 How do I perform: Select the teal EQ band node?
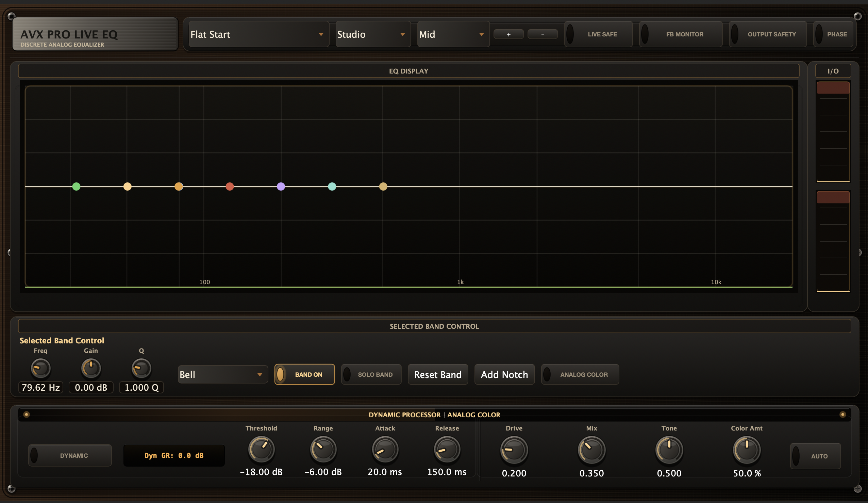[332, 186]
